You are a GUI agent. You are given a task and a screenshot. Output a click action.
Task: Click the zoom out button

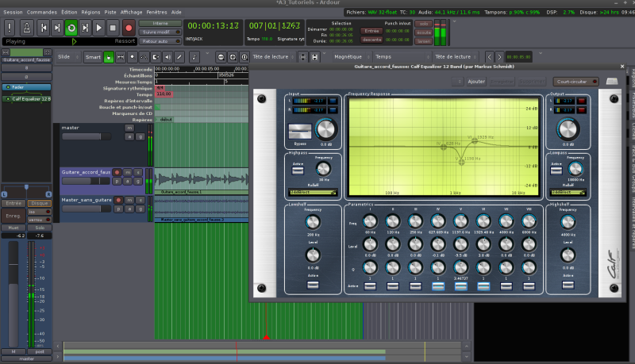[x=221, y=57]
